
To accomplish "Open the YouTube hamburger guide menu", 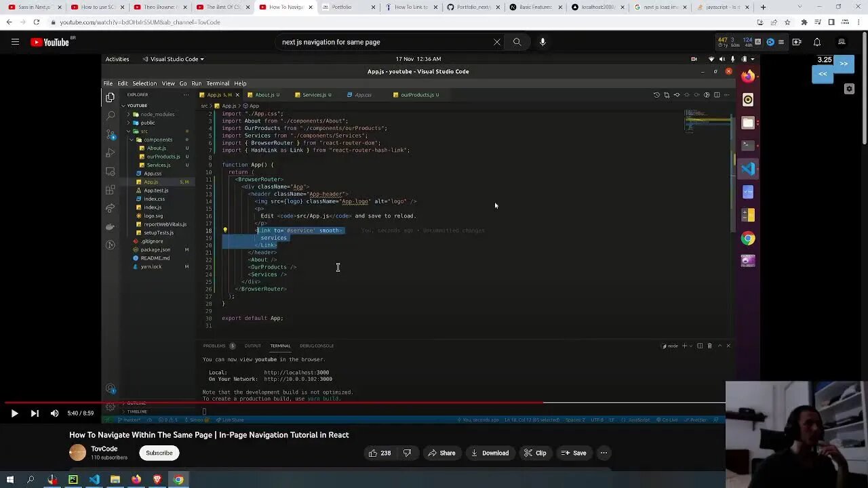I will click(15, 42).
